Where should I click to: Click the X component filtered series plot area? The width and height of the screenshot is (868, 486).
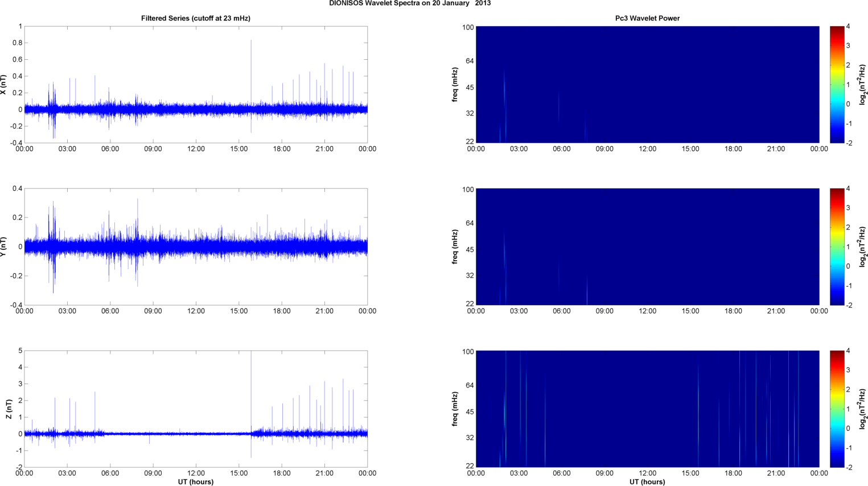coord(196,85)
